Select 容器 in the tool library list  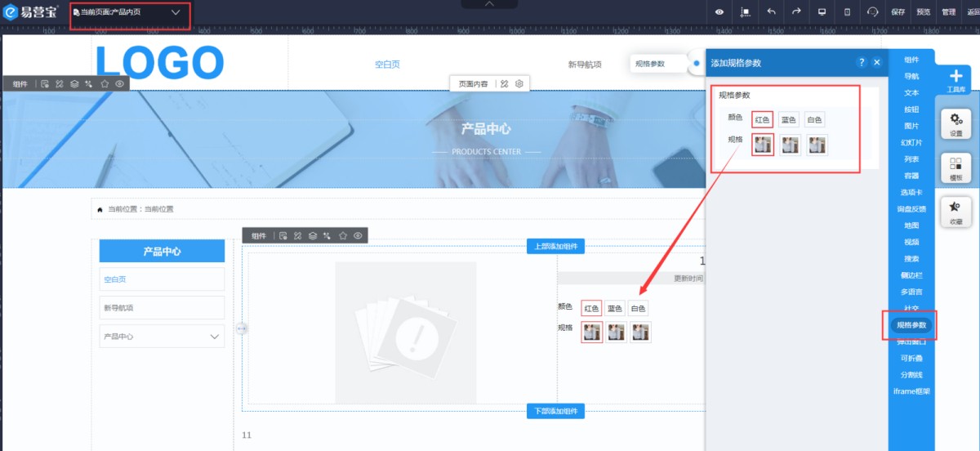[911, 176]
